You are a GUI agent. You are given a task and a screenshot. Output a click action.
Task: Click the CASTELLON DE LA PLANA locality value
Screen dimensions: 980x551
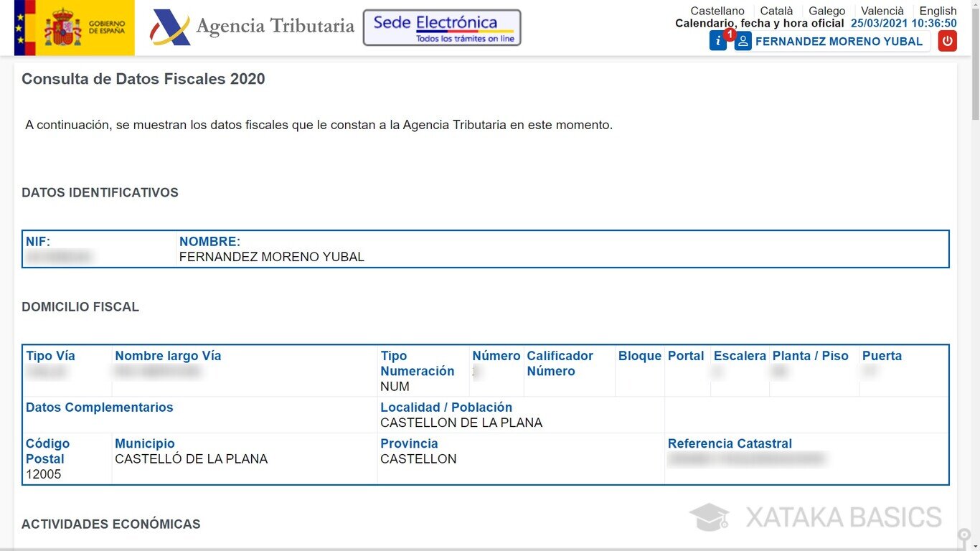[x=461, y=423]
